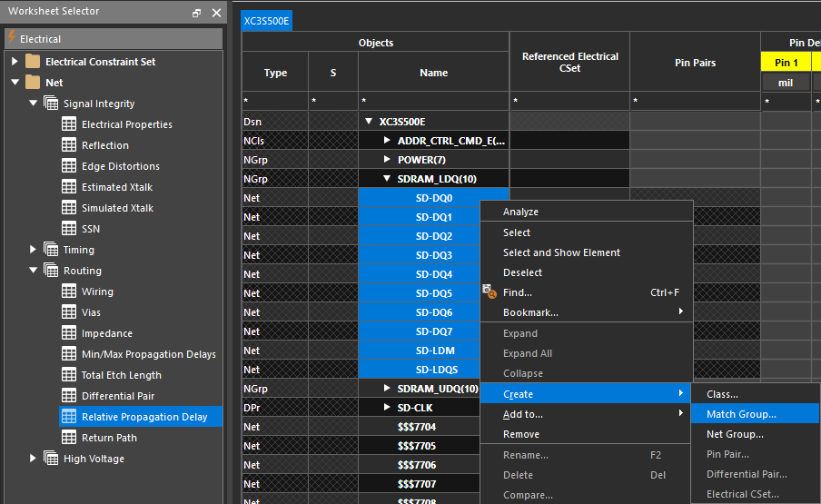Click the Differential Pair worksheet icon
Screen dimensions: 821x504
[x=68, y=396]
